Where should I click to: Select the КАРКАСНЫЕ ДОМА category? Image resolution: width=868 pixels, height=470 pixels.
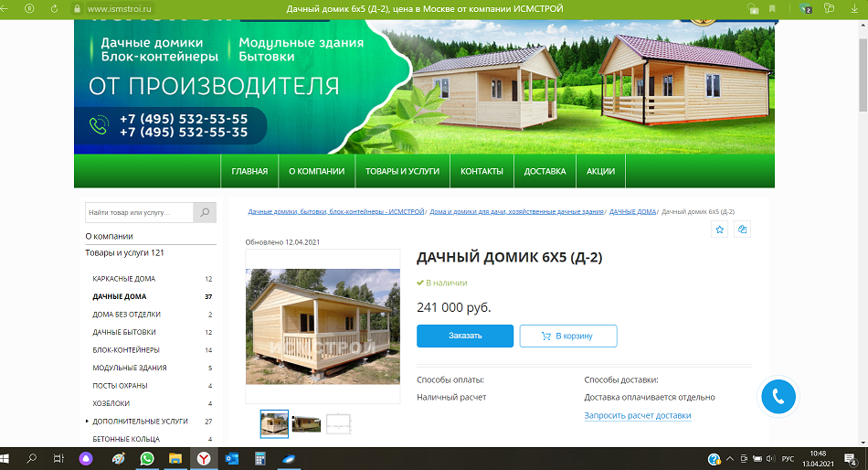(x=124, y=279)
